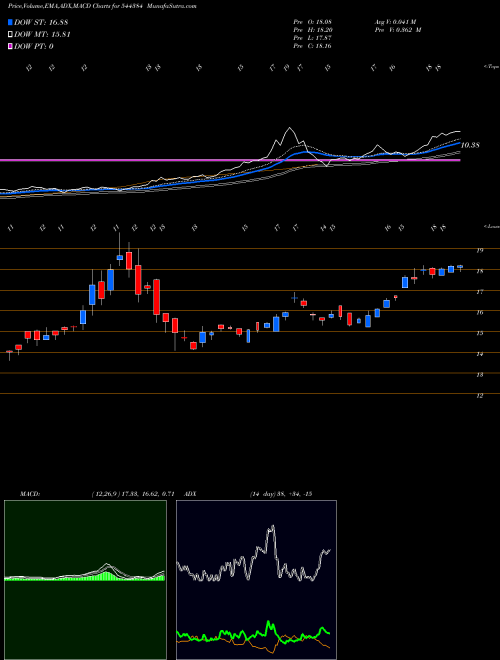Click the '<-Tops' label at right edge
Viewport: 500px width, 660px height.
point(491,67)
